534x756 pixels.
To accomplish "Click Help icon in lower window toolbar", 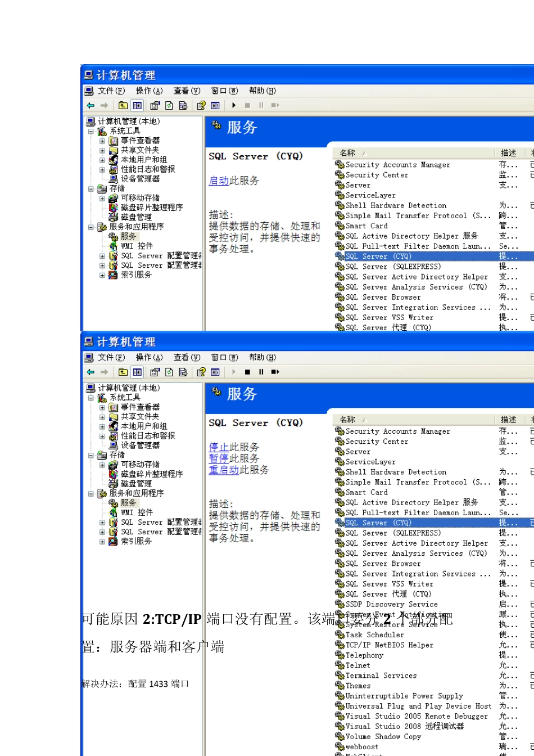I will click(x=201, y=372).
